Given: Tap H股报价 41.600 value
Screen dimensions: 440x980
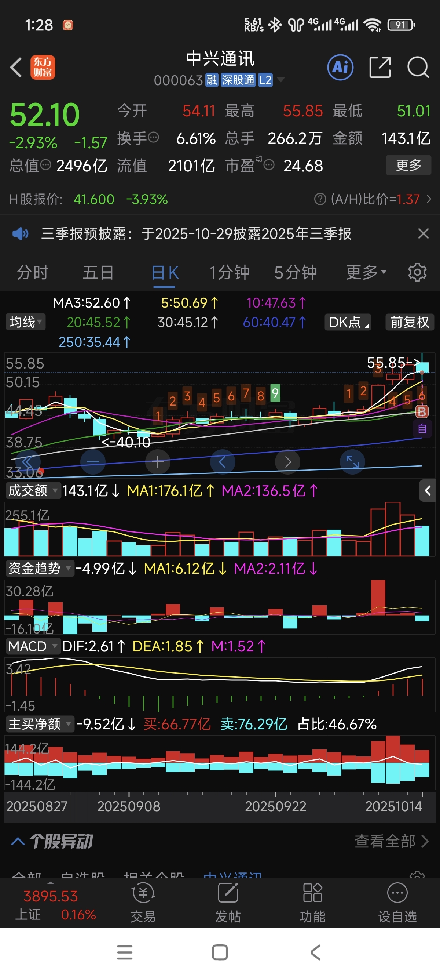Looking at the screenshot, I should point(94,199).
